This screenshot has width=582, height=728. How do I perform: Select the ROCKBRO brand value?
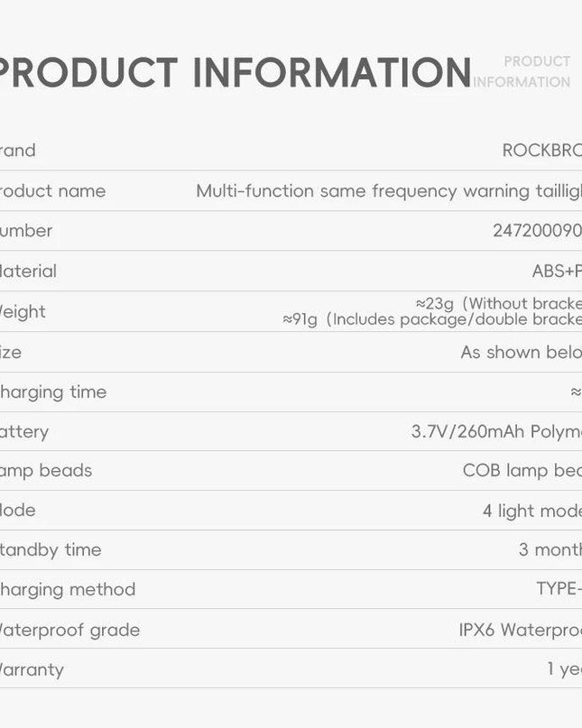click(x=541, y=151)
